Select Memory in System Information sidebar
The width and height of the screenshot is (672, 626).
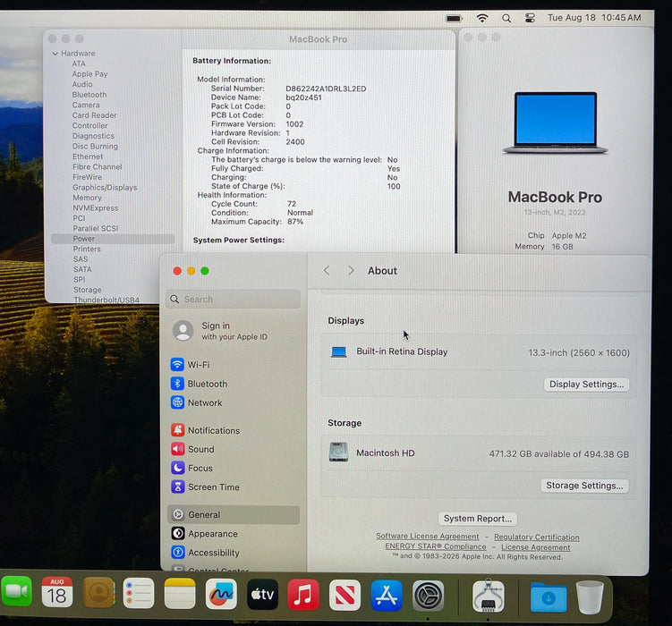tap(87, 198)
